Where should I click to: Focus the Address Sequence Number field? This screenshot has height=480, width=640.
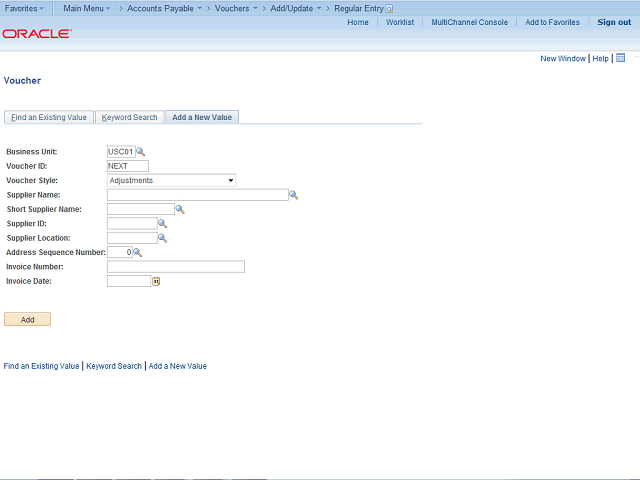point(120,252)
